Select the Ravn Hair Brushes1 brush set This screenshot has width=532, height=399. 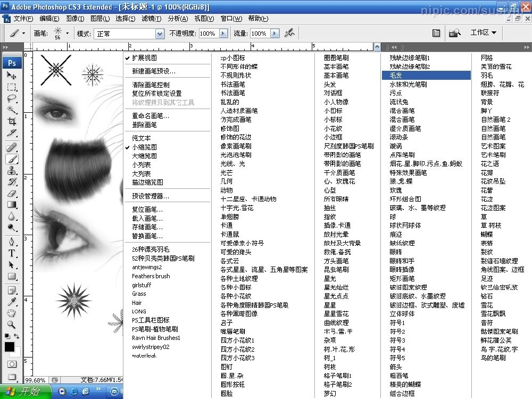[x=155, y=337]
